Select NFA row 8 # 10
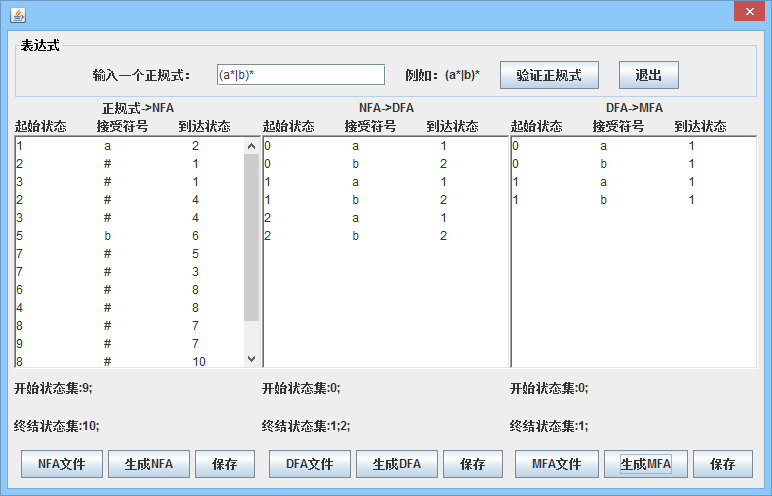Viewport: 772px width, 496px height. (x=129, y=361)
